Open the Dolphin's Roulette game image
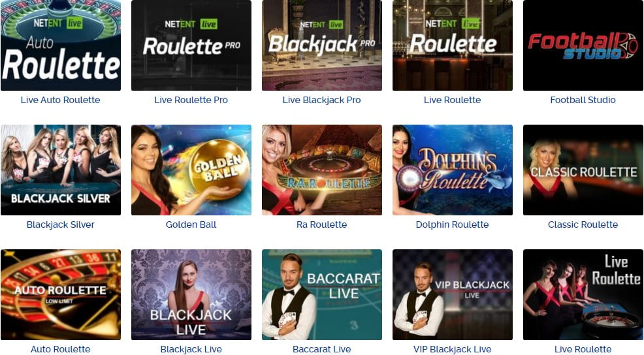 tap(453, 170)
